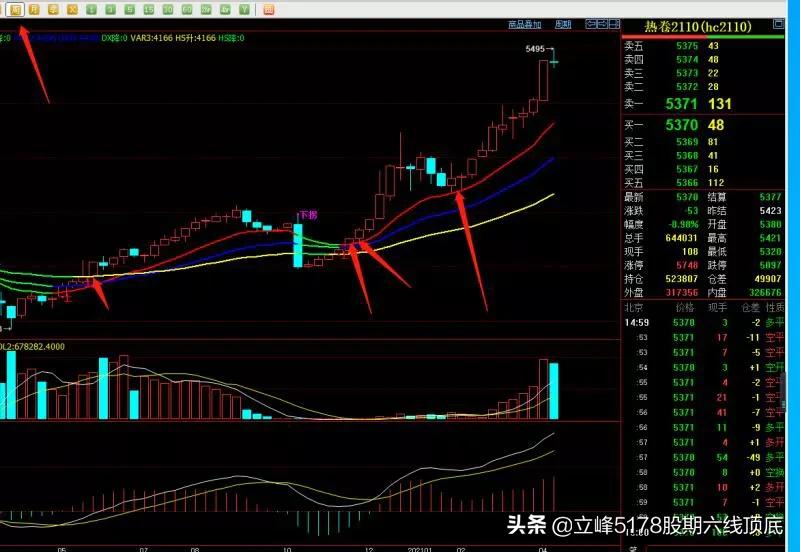Select the 3-minute period icon
800x552 pixels.
coord(111,9)
